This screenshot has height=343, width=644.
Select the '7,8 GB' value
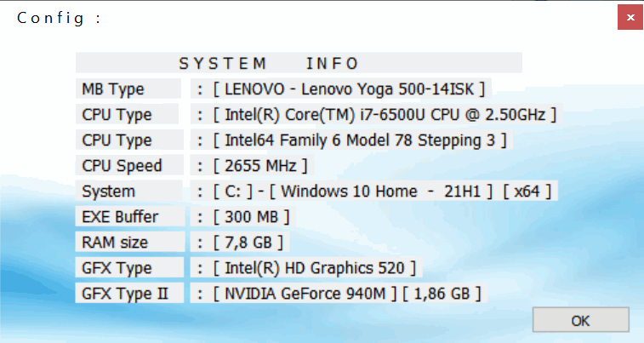pos(240,242)
